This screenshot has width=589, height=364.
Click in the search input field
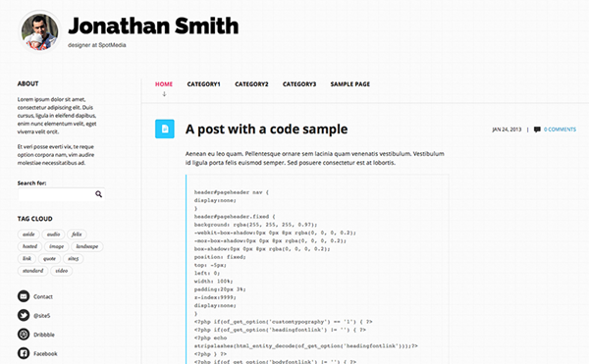[x=56, y=194]
